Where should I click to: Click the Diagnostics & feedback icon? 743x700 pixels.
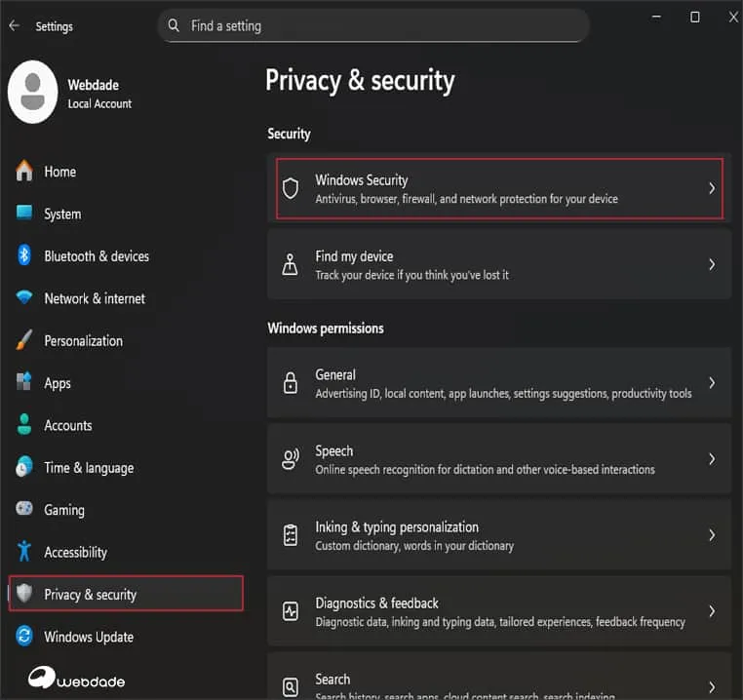click(x=291, y=611)
